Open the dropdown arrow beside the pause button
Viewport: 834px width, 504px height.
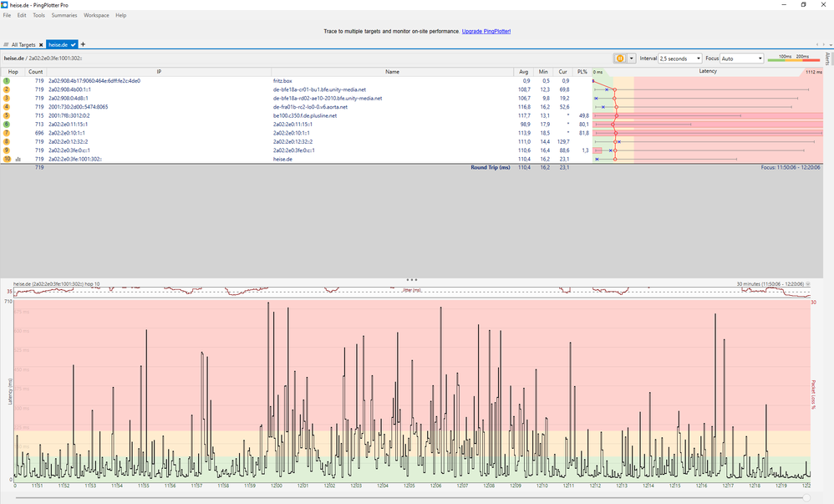[632, 59]
